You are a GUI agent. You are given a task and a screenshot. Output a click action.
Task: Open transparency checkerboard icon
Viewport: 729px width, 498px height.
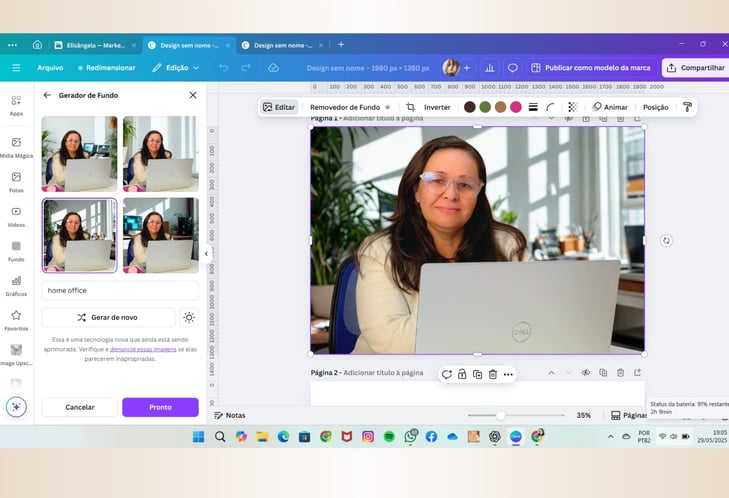click(573, 107)
